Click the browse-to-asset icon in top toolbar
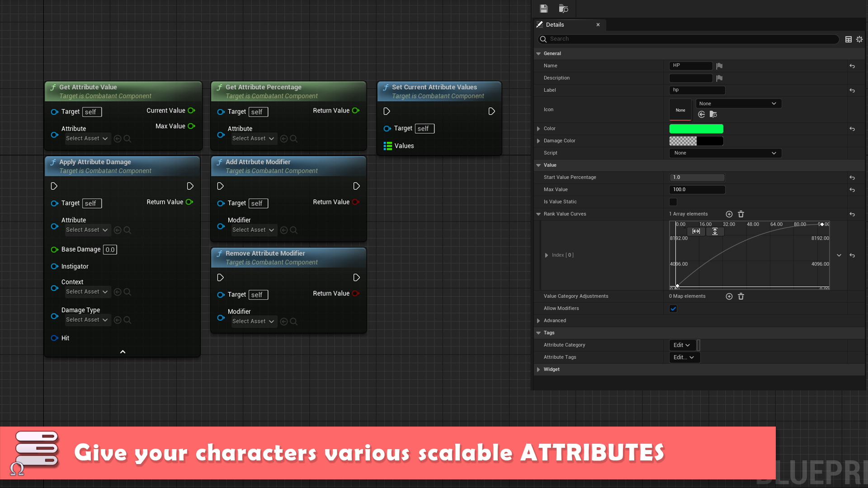The height and width of the screenshot is (488, 868). (563, 9)
